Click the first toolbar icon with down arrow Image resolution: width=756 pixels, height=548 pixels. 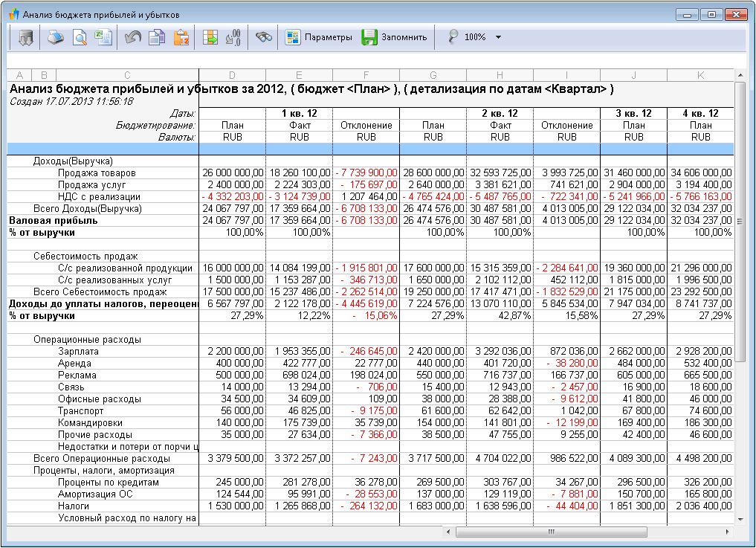(x=26, y=37)
